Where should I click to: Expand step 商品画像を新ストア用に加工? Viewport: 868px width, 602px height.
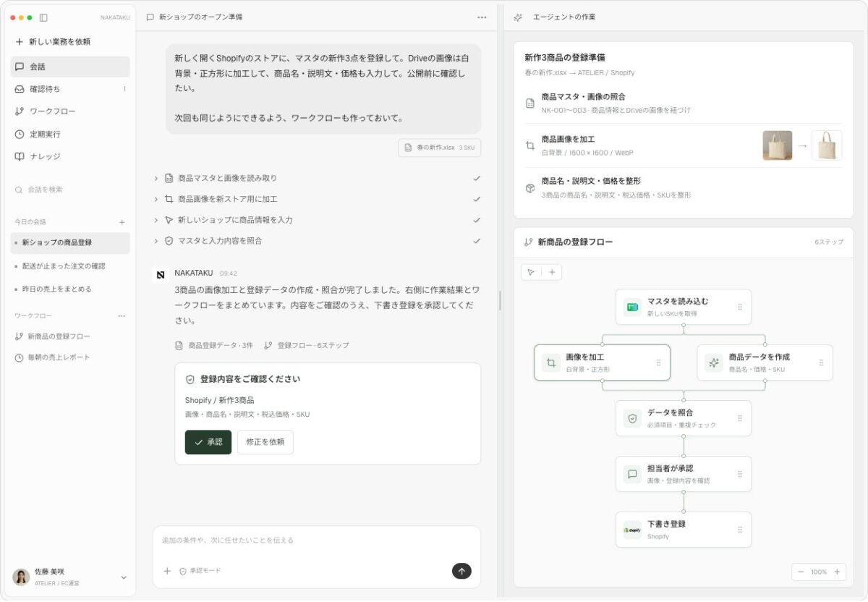coord(156,199)
